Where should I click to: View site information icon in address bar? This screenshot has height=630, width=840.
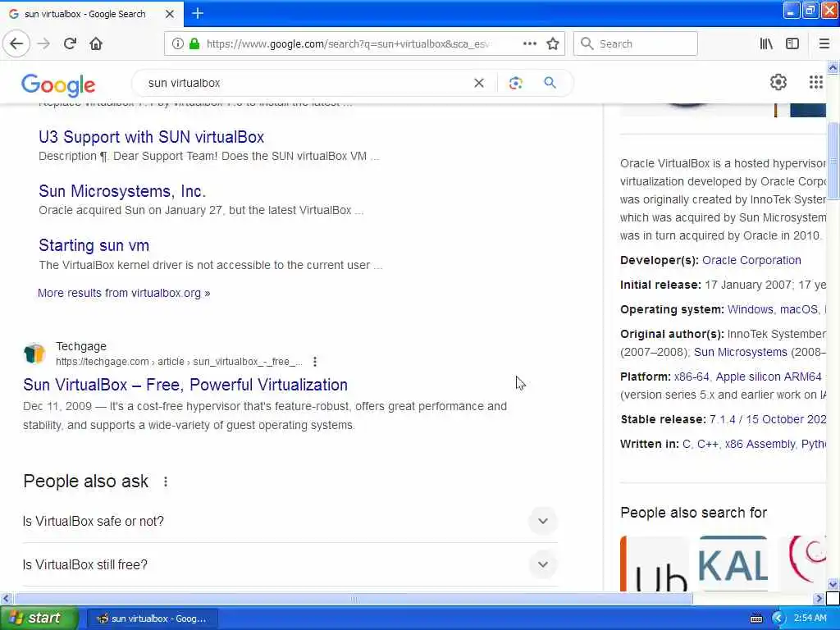tap(177, 43)
